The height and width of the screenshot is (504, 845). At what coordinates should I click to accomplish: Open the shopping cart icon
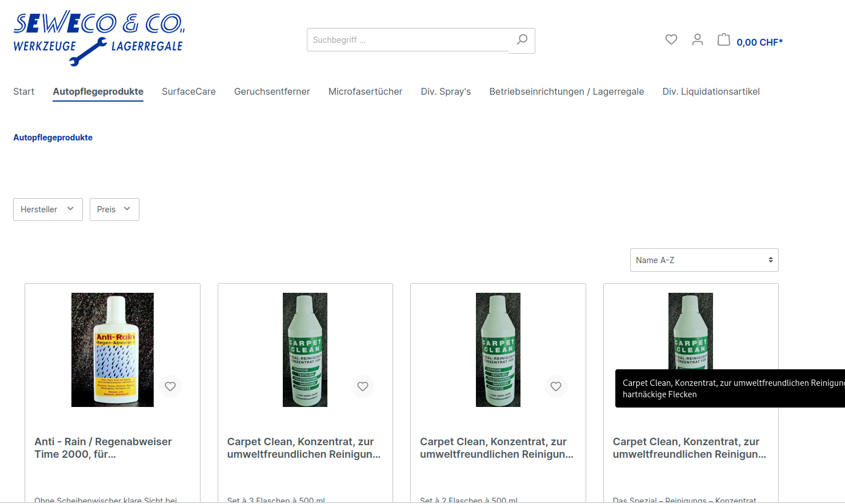pyautogui.click(x=724, y=39)
